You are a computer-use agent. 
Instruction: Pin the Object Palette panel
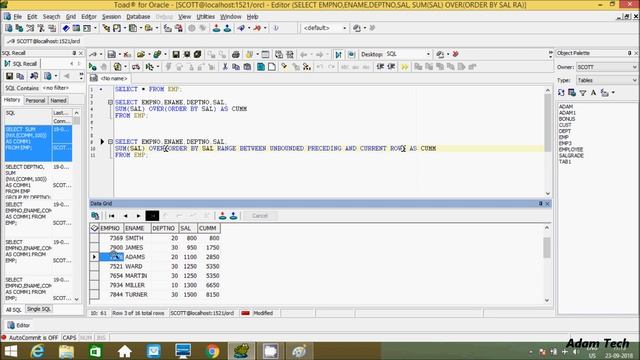(629, 53)
